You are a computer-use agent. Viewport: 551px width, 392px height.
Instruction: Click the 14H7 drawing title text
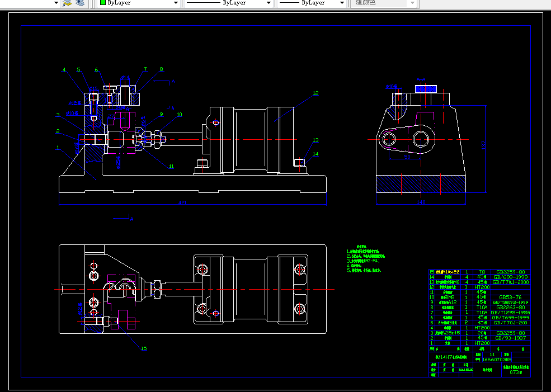click(x=451, y=357)
